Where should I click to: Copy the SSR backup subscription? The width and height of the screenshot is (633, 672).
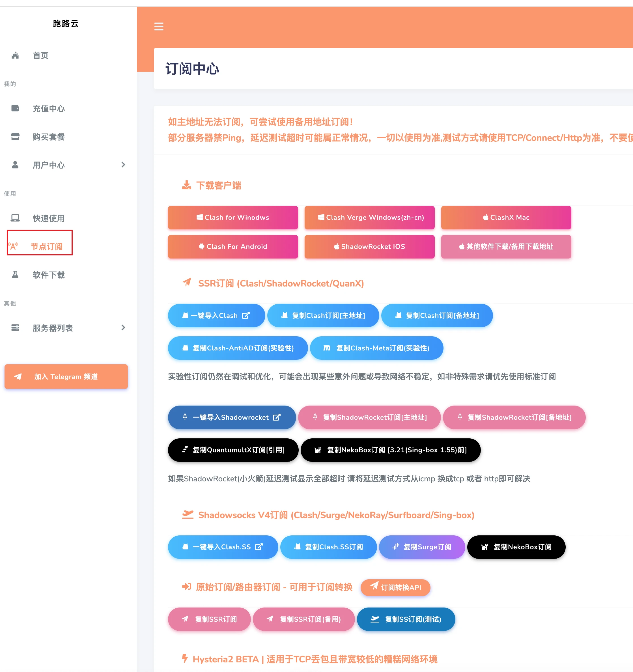click(x=303, y=619)
